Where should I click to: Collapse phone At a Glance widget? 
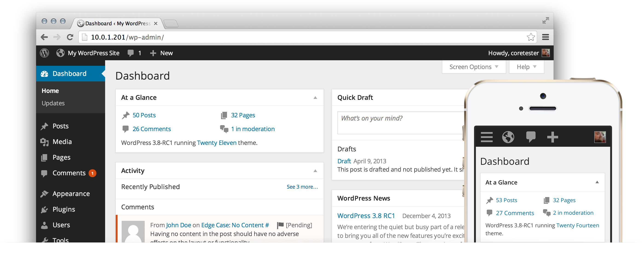coord(597,182)
